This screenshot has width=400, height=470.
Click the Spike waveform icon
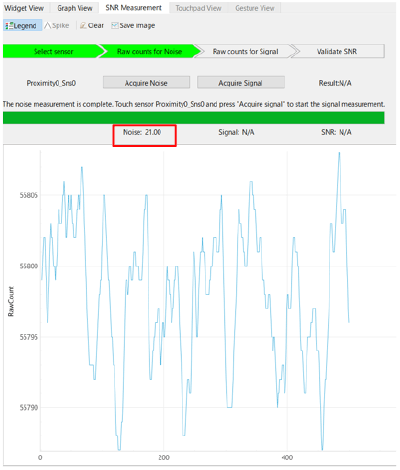(x=48, y=25)
